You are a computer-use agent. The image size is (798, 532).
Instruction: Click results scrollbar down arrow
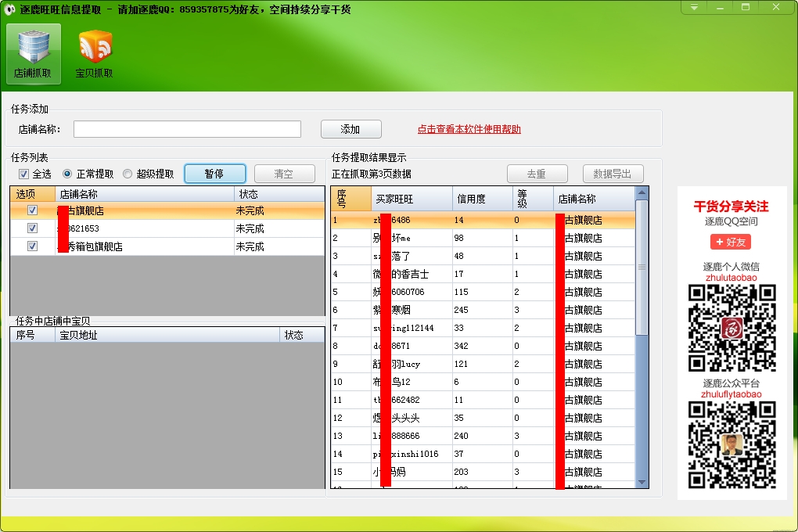[642, 482]
